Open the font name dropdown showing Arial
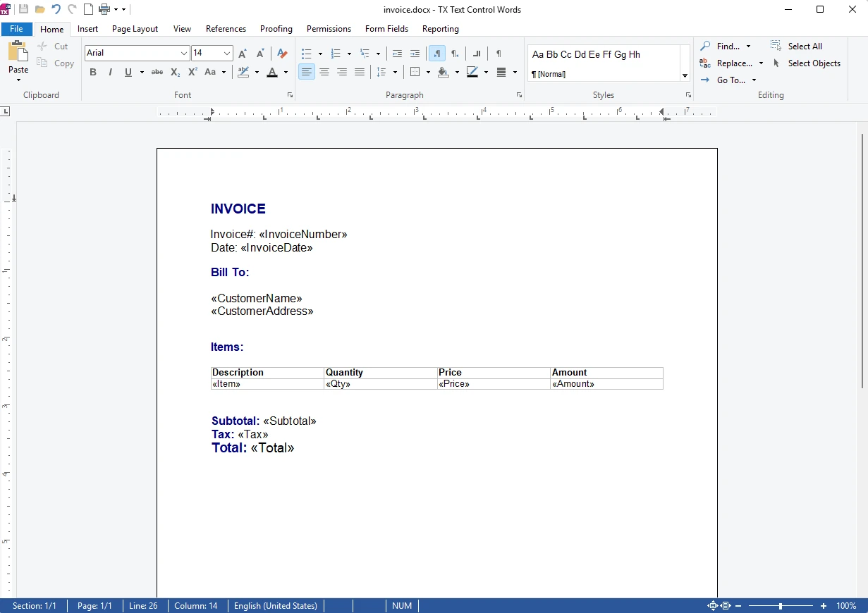This screenshot has width=868, height=613. (184, 54)
